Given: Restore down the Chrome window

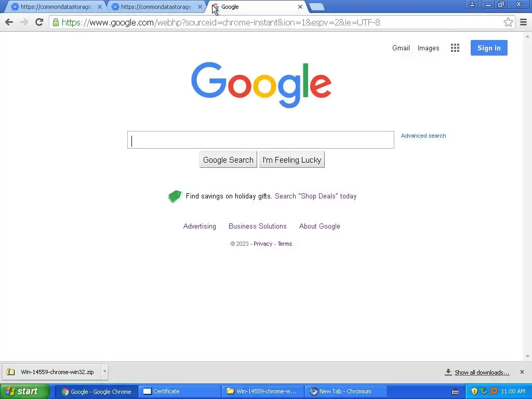Looking at the screenshot, I should click(501, 5).
